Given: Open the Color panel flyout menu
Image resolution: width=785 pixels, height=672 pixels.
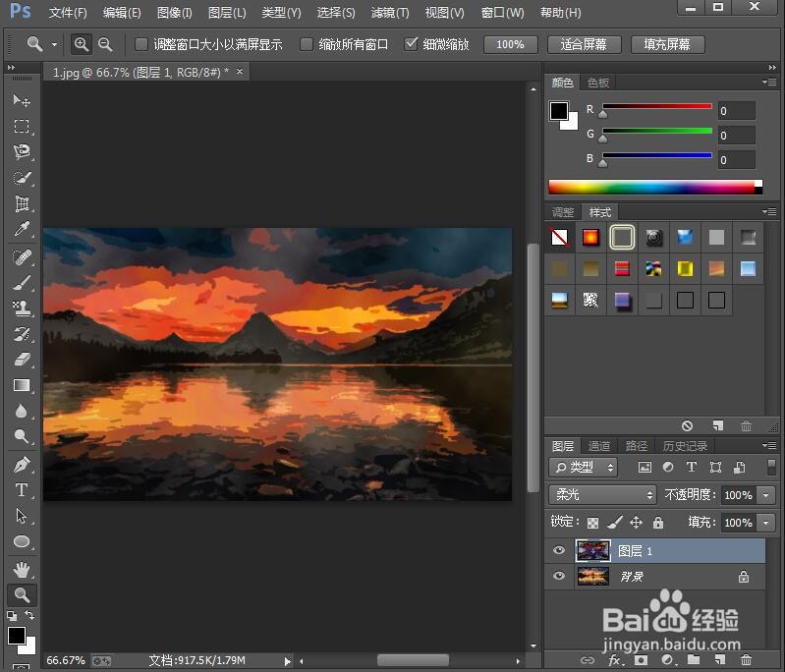Looking at the screenshot, I should pos(769,83).
